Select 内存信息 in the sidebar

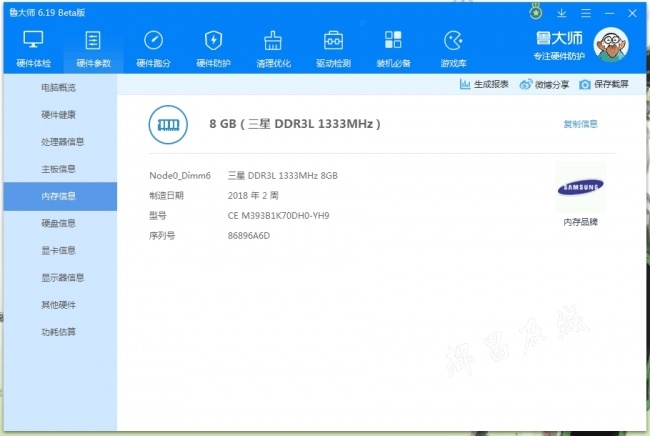pyautogui.click(x=60, y=196)
